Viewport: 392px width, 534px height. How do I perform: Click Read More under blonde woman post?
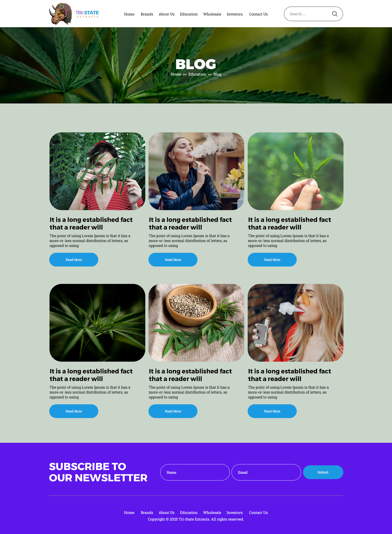coord(272,411)
